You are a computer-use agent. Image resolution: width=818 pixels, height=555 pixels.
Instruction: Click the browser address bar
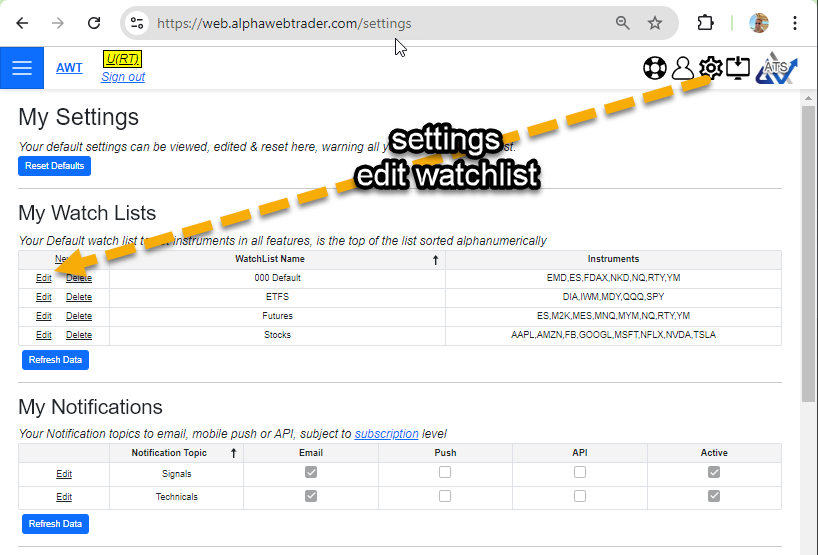click(380, 23)
